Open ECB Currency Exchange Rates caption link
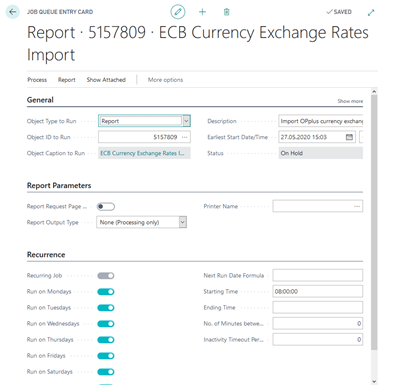 point(142,153)
